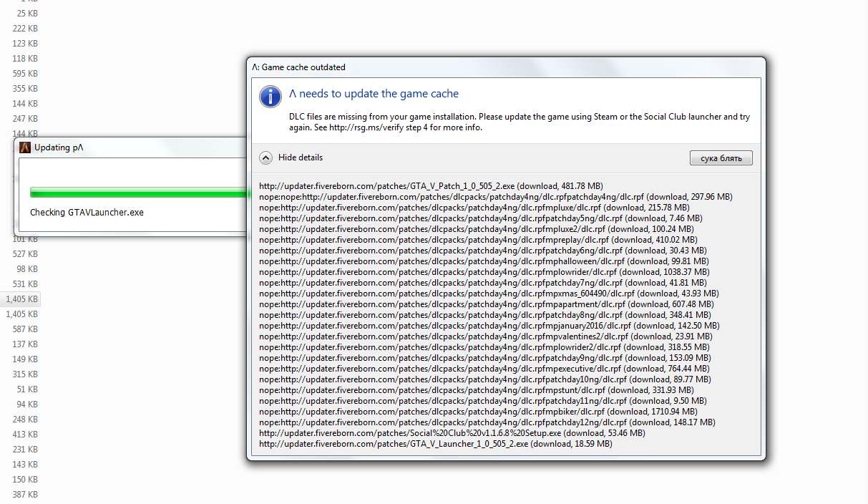
Task: Select the mpbiker/dlc.rpf download line
Action: 478,412
